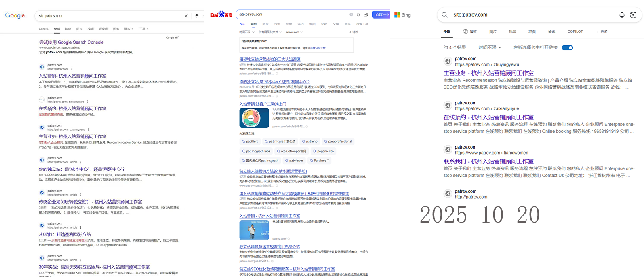Open Baidu image search icon
The height and width of the screenshot is (278, 644).
[366, 15]
